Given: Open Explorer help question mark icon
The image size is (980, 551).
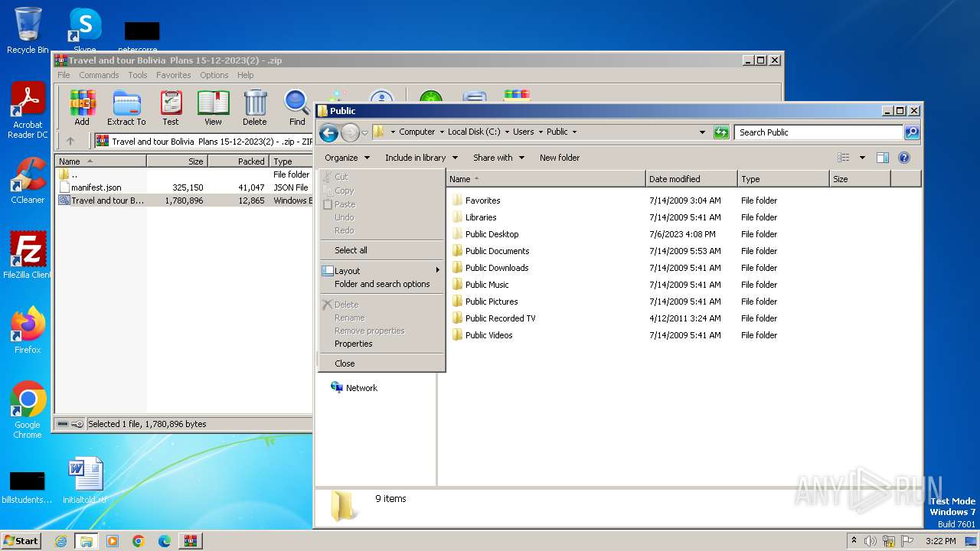Looking at the screenshot, I should tap(903, 158).
